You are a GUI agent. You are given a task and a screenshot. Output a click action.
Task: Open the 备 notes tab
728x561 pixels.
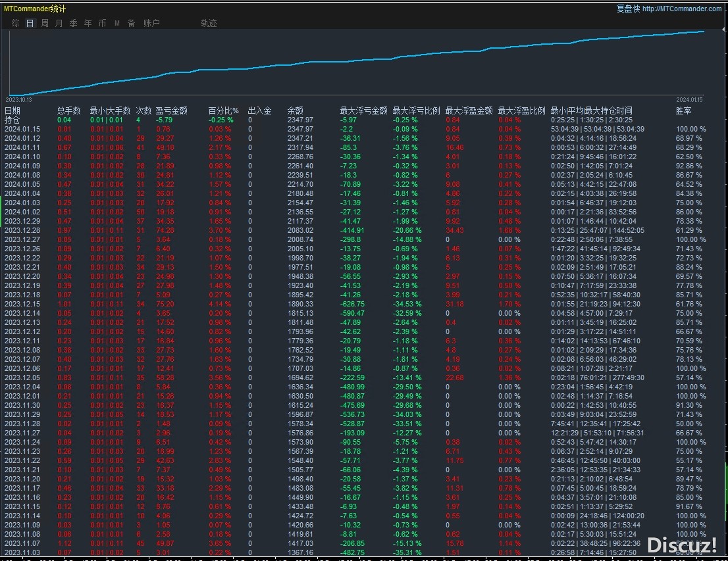132,23
